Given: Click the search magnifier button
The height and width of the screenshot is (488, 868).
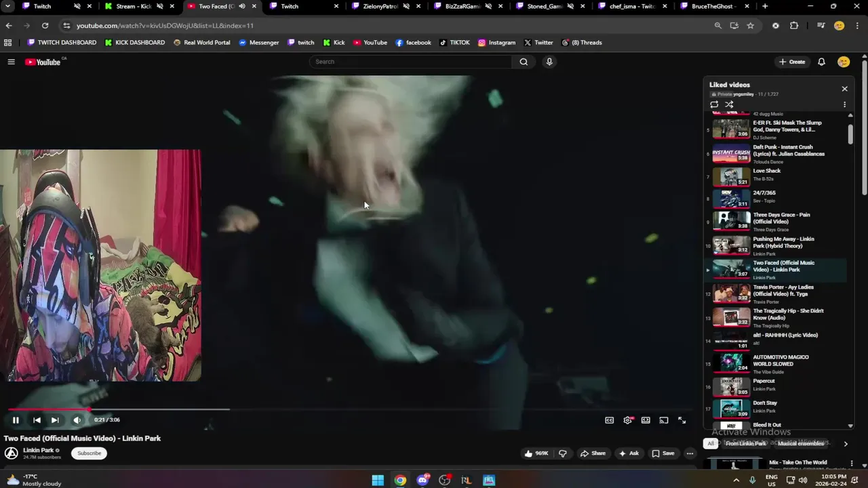Looking at the screenshot, I should pyautogui.click(x=524, y=62).
